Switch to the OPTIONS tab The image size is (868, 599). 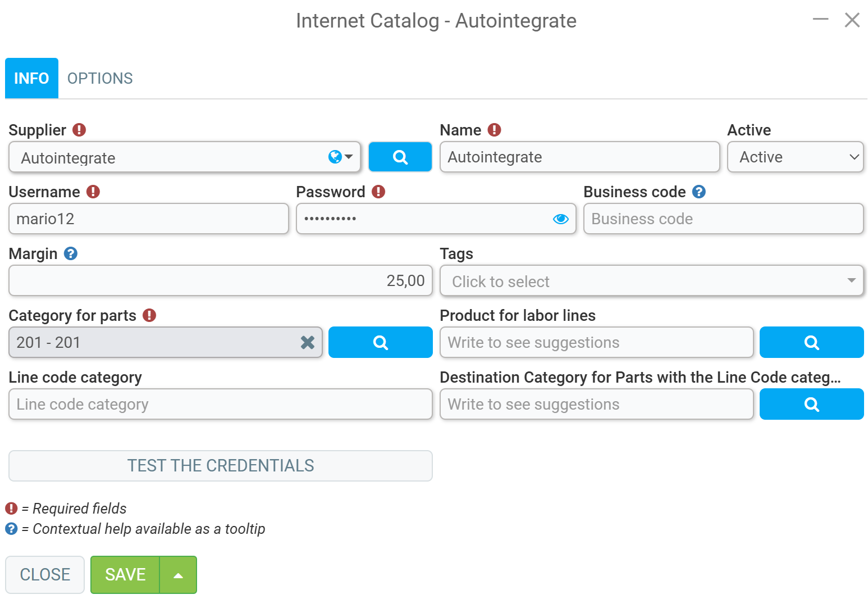[x=100, y=78]
